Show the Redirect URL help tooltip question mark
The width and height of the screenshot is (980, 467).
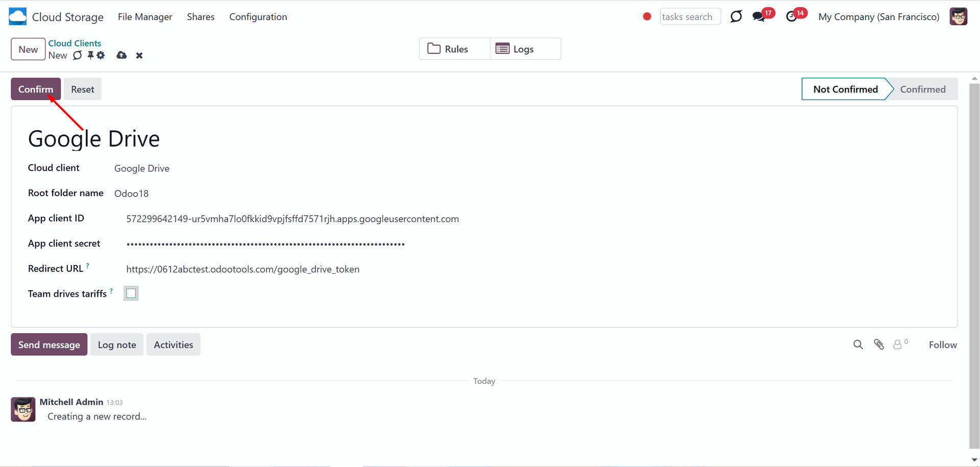(88, 266)
